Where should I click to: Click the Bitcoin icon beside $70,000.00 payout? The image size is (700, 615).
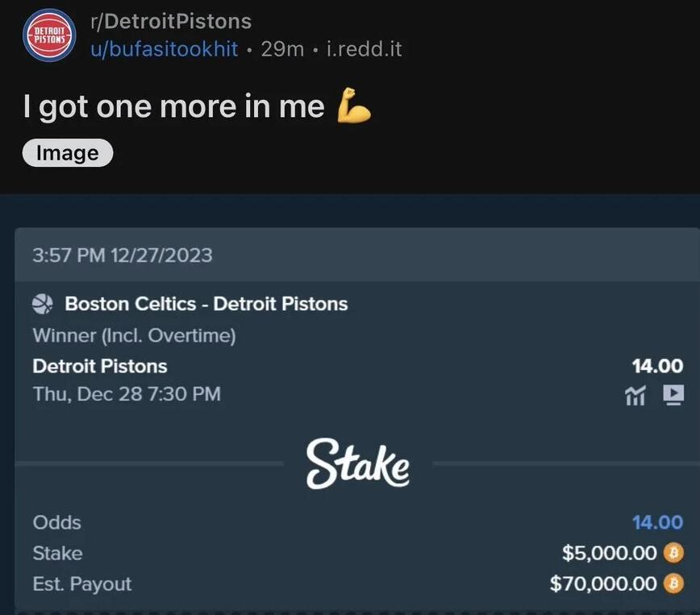pos(673,584)
